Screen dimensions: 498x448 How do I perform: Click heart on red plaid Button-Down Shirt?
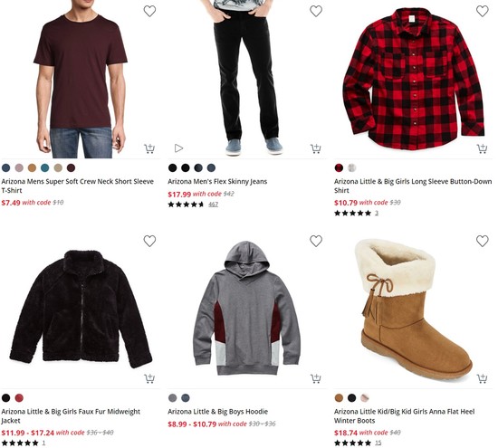coord(482,11)
